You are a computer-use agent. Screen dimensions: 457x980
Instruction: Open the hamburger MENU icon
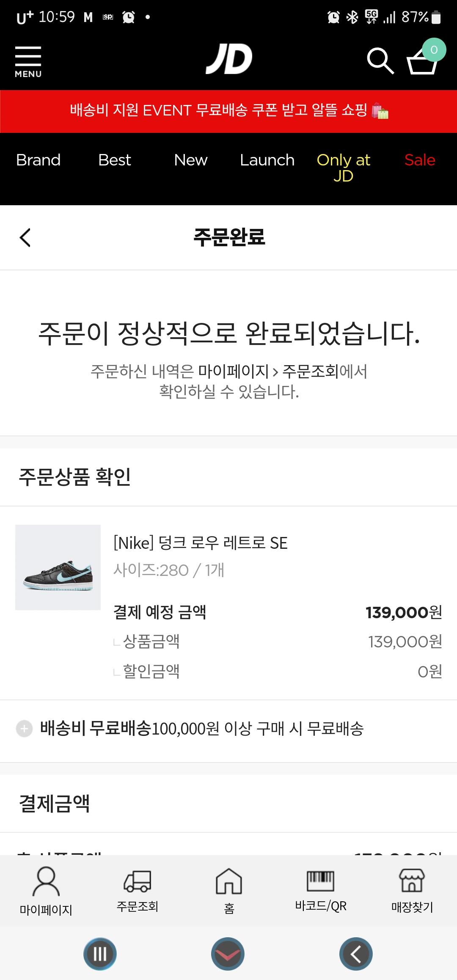point(28,62)
